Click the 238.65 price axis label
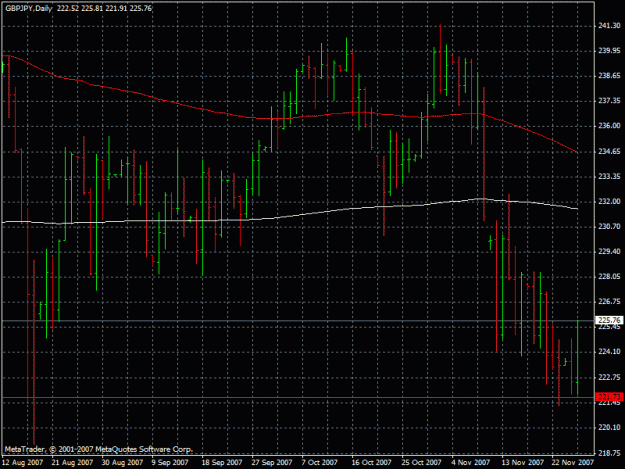The width and height of the screenshot is (625, 469). click(x=609, y=76)
